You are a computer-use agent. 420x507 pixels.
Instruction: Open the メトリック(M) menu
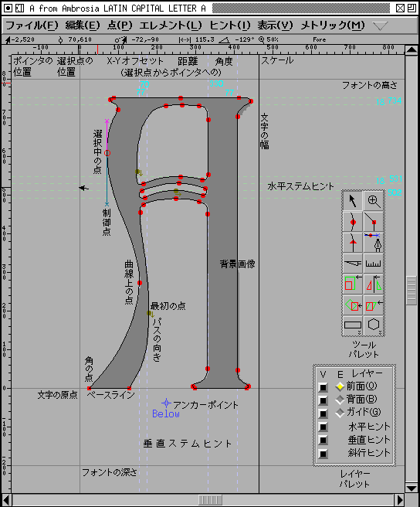click(333, 26)
